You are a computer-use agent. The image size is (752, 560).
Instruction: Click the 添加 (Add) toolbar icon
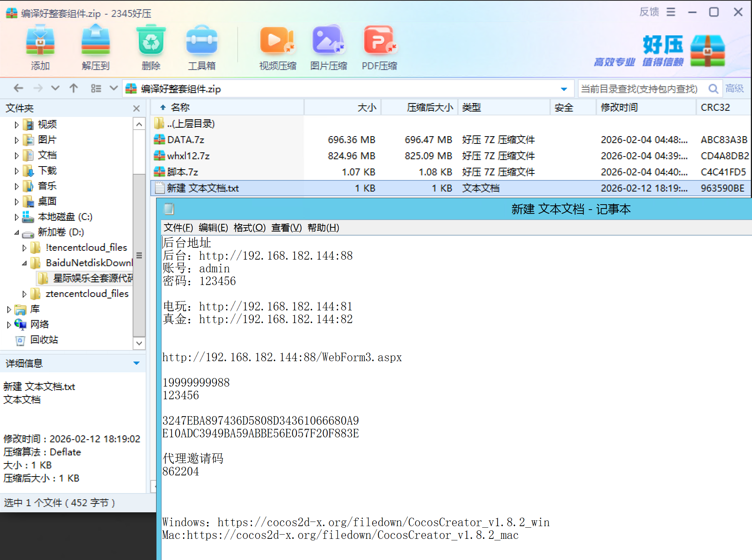[40, 47]
